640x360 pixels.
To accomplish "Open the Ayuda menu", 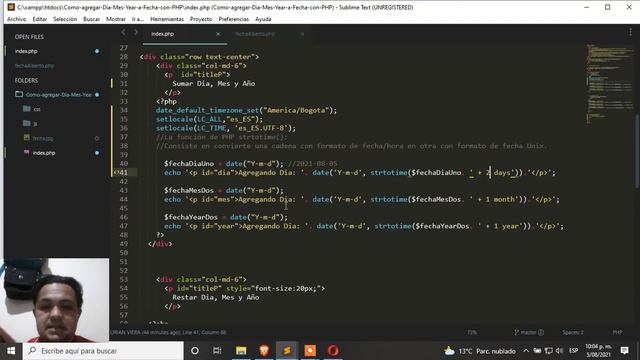I will tap(263, 19).
